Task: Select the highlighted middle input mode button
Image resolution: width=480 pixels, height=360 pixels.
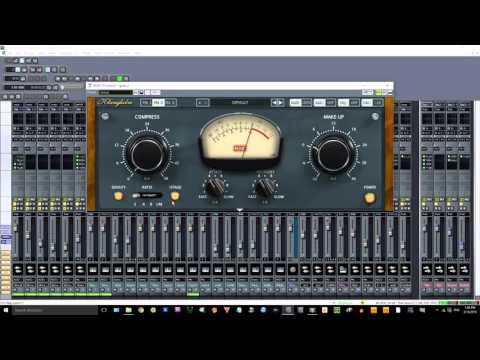Action: (158, 103)
